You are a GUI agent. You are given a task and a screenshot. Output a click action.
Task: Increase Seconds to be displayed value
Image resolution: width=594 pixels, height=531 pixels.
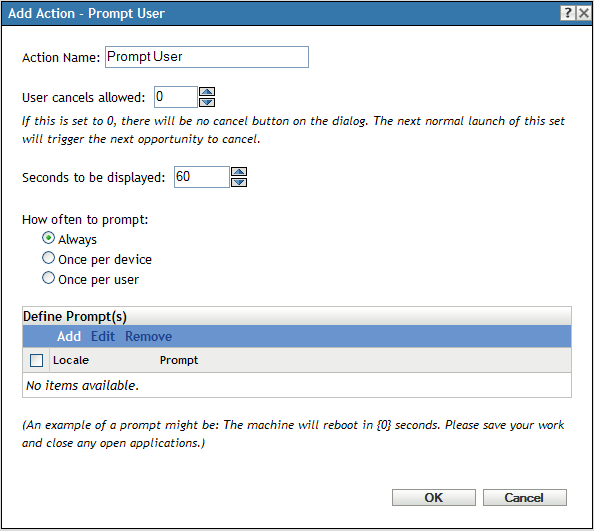(239, 172)
